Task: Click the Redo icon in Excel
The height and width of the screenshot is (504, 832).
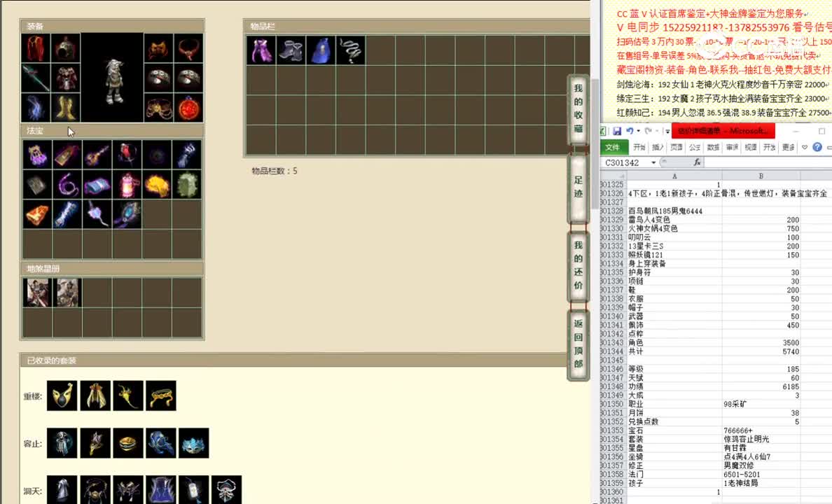Action: click(x=647, y=131)
